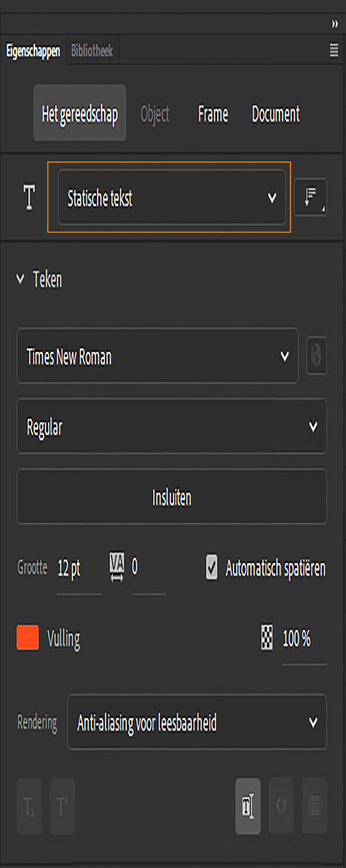This screenshot has width=346, height=868.
Task: Toggle the superscript text button
Action: [x=62, y=806]
